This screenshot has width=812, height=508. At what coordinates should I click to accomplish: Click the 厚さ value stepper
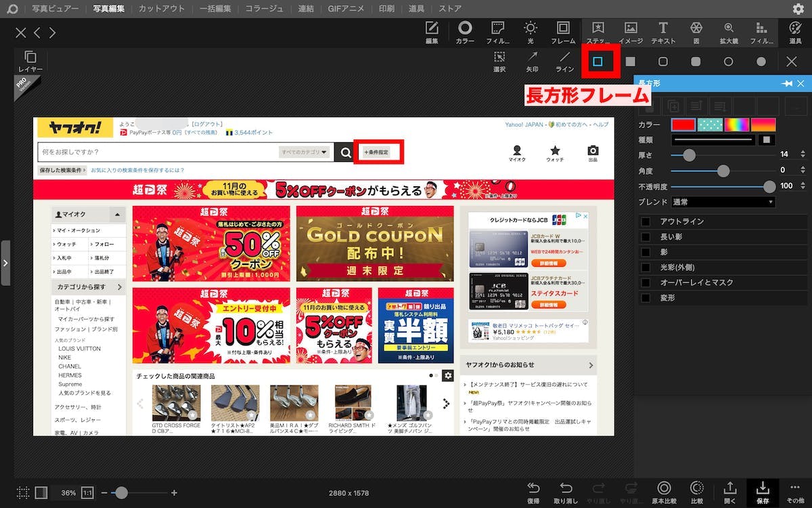(803, 155)
